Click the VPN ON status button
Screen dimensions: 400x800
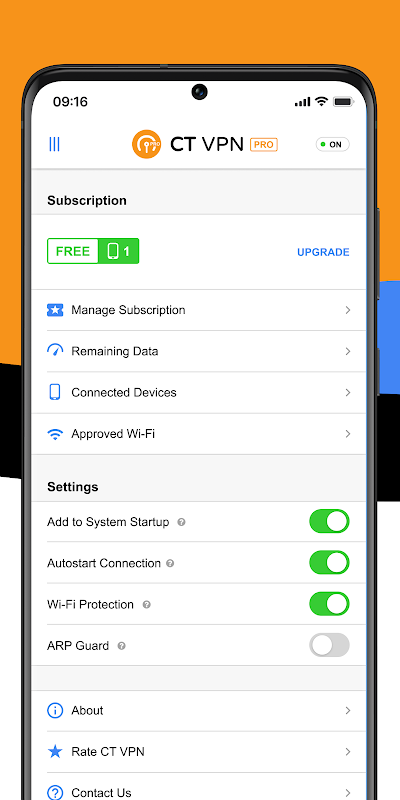point(332,144)
